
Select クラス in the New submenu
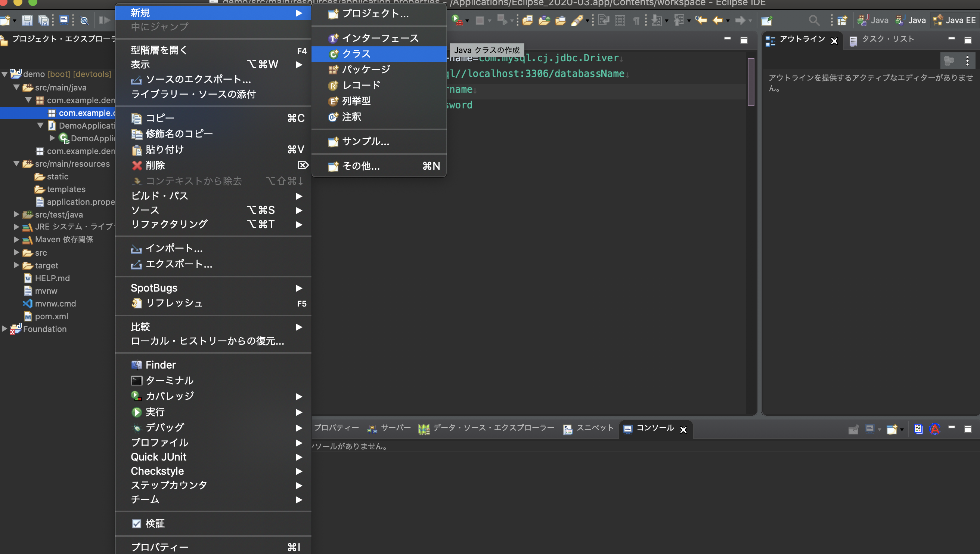356,54
